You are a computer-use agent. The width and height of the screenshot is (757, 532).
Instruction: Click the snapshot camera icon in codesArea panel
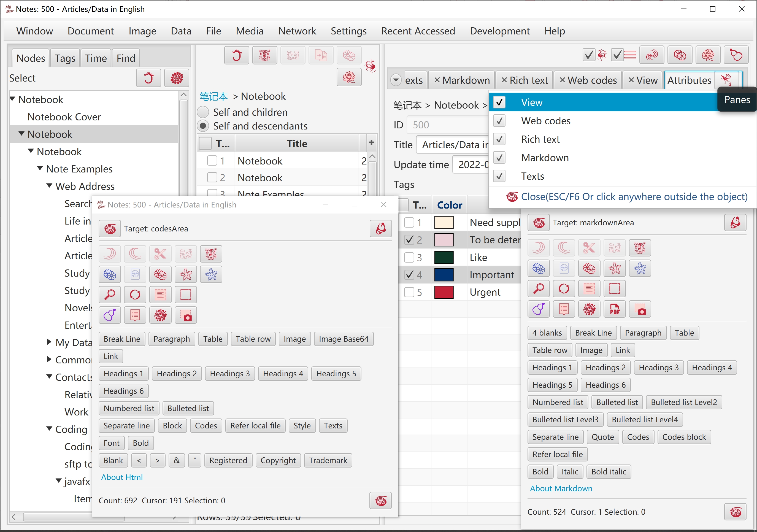[x=186, y=315]
